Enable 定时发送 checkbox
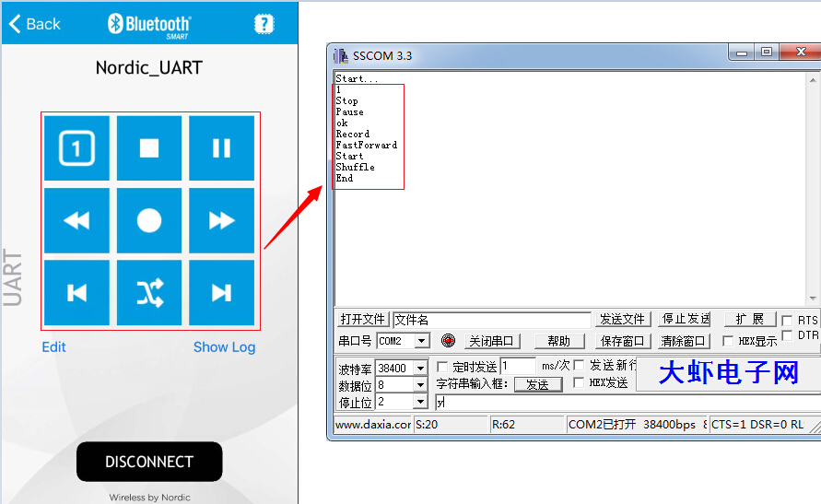Screen dimensions: 821x504 point(442,367)
